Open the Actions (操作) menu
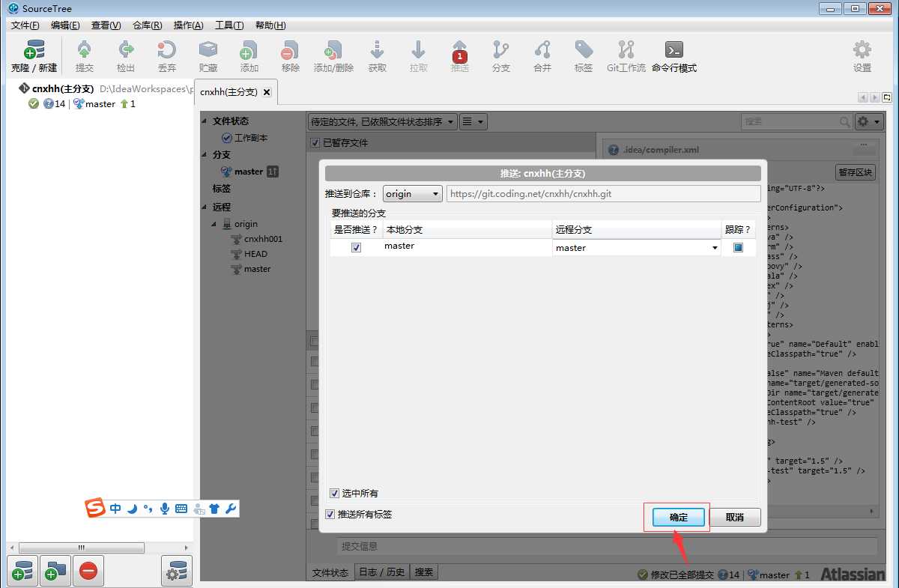The height and width of the screenshot is (588, 899). 188,25
